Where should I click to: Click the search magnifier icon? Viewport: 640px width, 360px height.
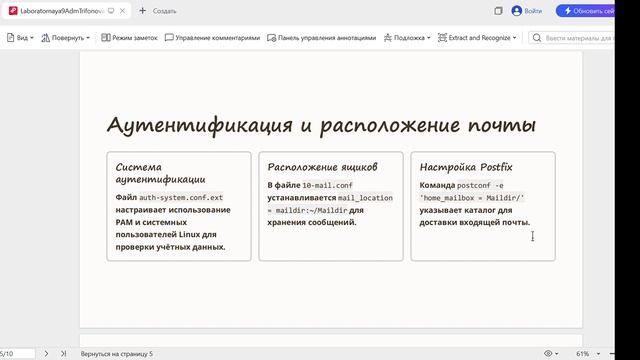537,38
